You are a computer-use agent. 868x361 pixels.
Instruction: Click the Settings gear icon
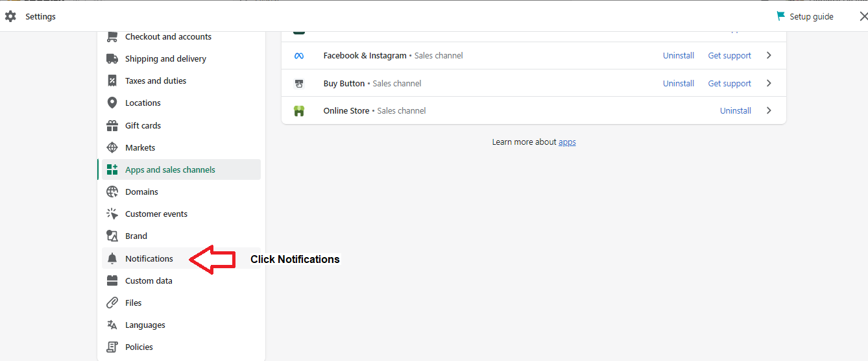pos(10,16)
